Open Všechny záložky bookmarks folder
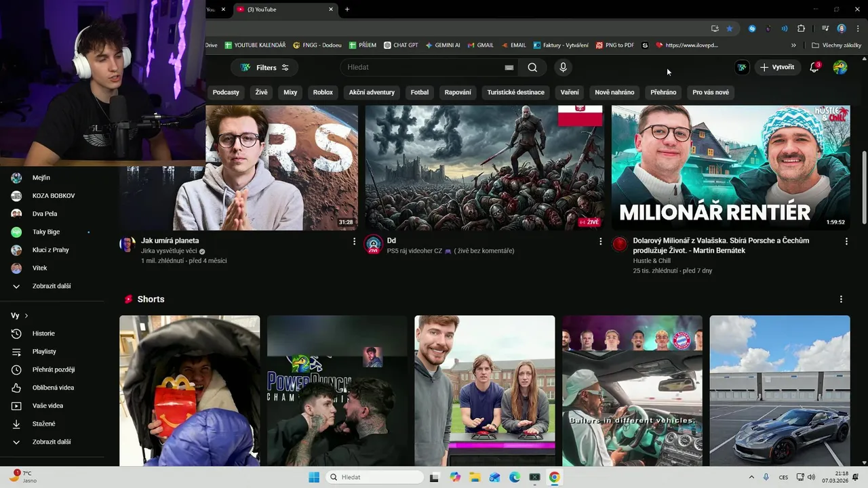This screenshot has height=488, width=868. [x=836, y=45]
